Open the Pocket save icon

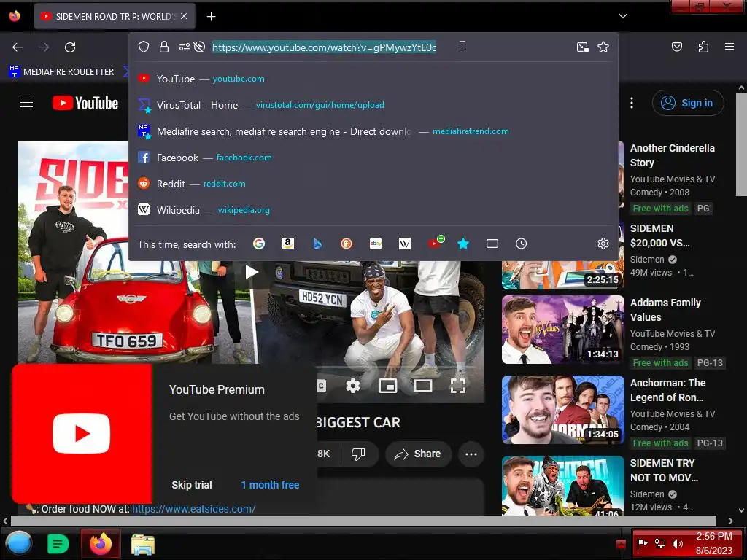[x=677, y=47]
